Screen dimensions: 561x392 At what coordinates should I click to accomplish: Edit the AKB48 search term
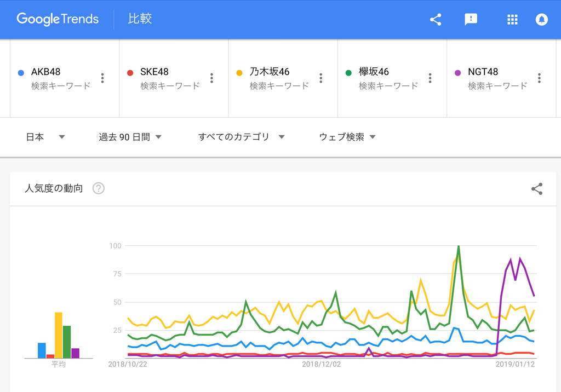coord(46,72)
